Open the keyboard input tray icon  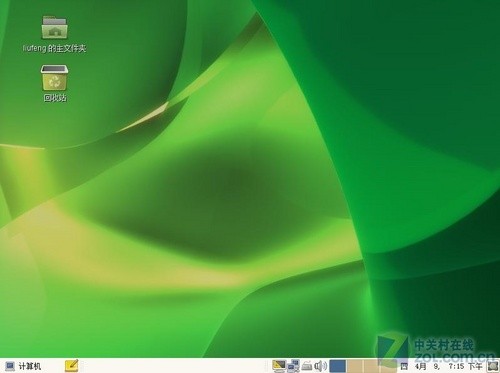pos(307,366)
